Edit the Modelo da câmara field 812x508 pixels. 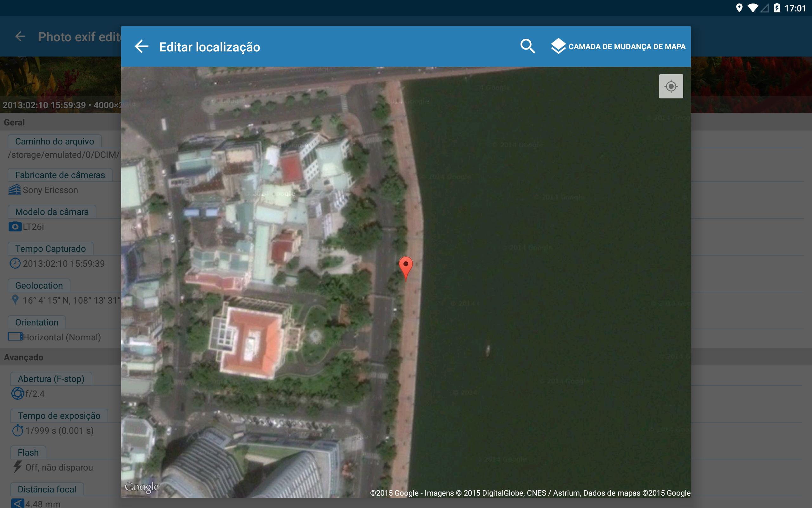click(x=52, y=212)
